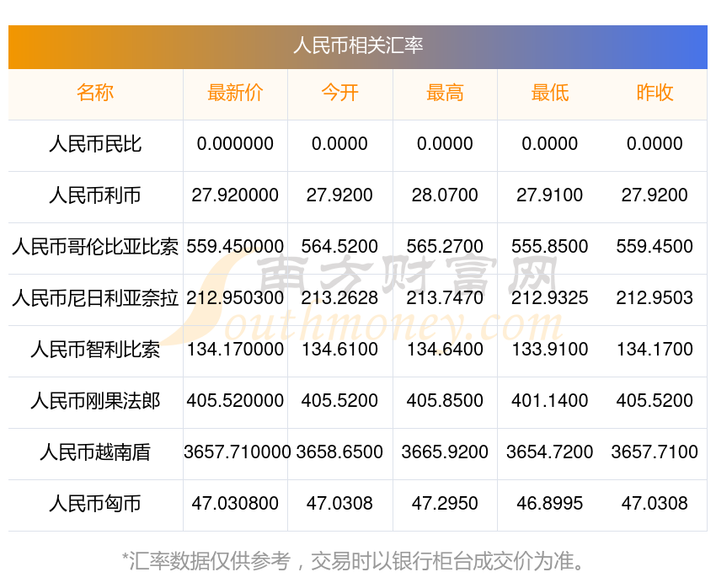
Task: Click the 46.8995 lowest price value
Action: tap(550, 504)
